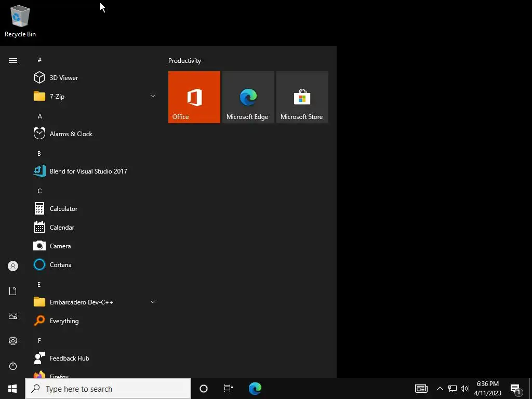Click the Productivity group title
The image size is (532, 399).
click(184, 61)
